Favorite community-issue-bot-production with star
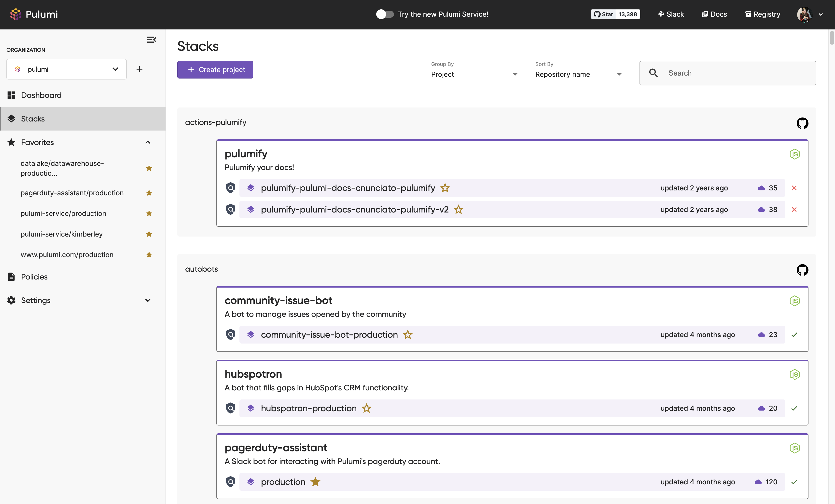The width and height of the screenshot is (835, 504). pyautogui.click(x=407, y=335)
